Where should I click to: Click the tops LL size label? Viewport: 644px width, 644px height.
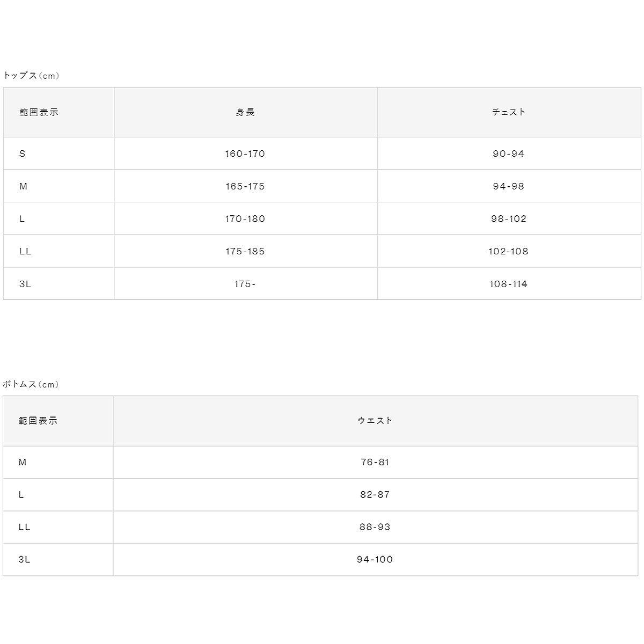click(x=25, y=251)
